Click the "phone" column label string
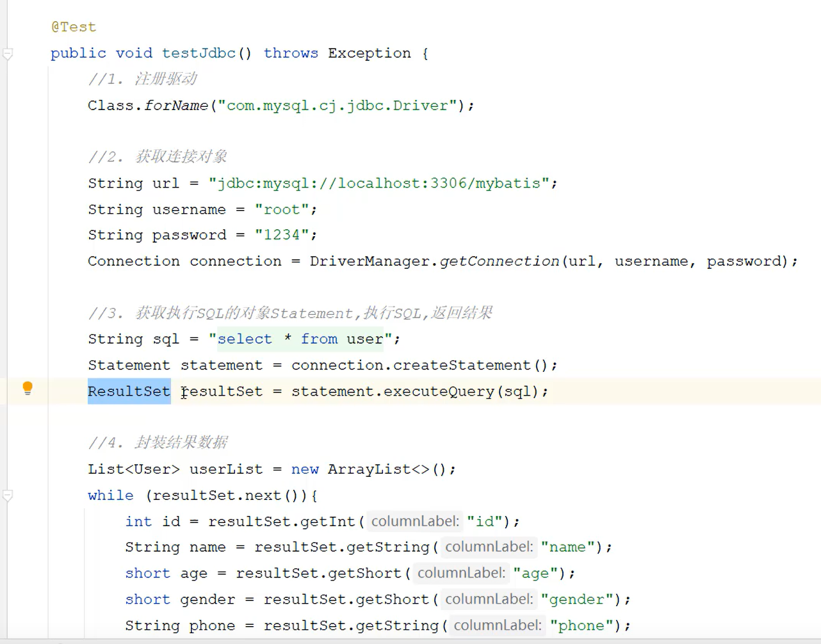821x644 pixels. tap(581, 625)
